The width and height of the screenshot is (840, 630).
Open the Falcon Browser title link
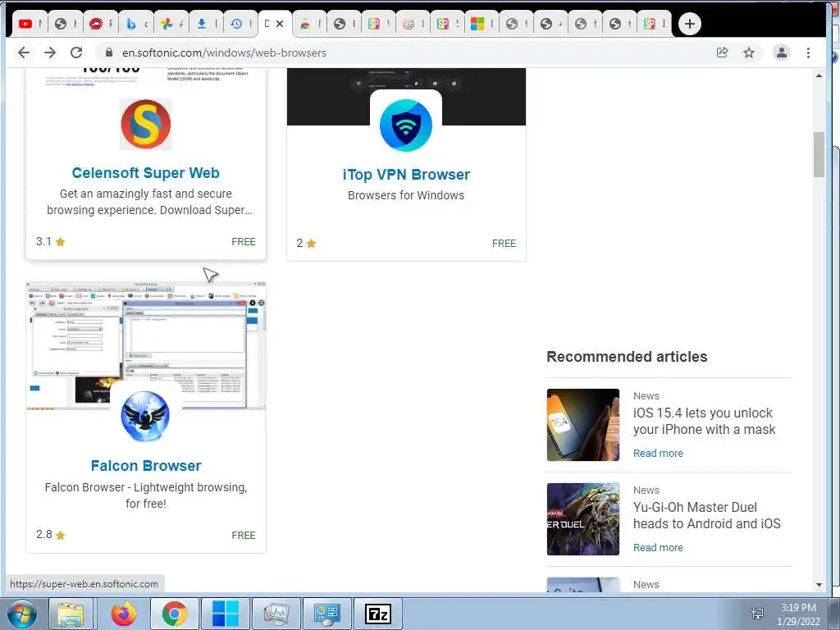(x=146, y=466)
